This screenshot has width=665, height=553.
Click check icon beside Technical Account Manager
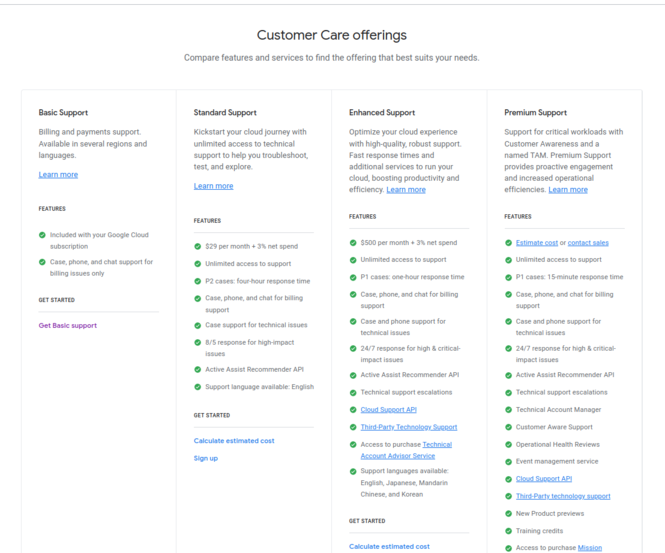point(508,410)
